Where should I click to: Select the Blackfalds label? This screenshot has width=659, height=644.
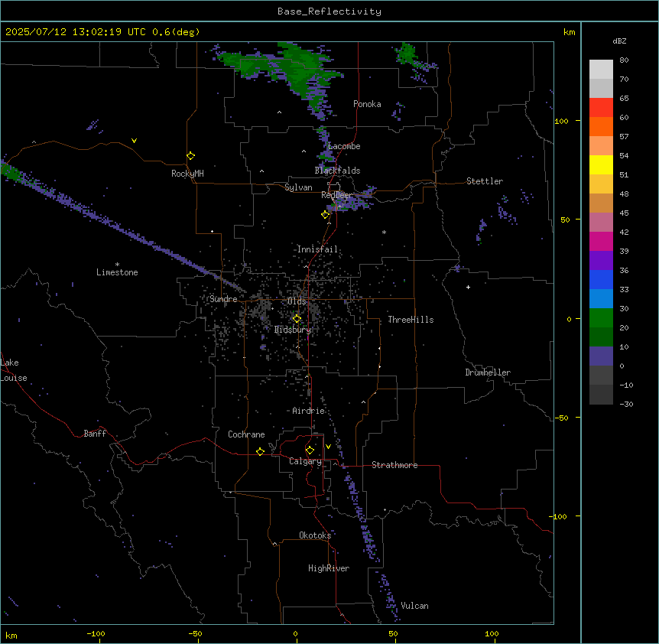pyautogui.click(x=337, y=171)
